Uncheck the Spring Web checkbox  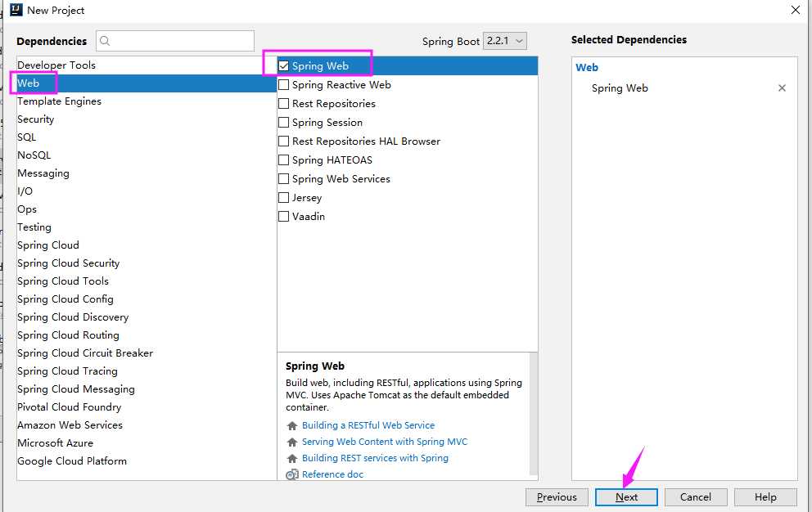(x=284, y=65)
